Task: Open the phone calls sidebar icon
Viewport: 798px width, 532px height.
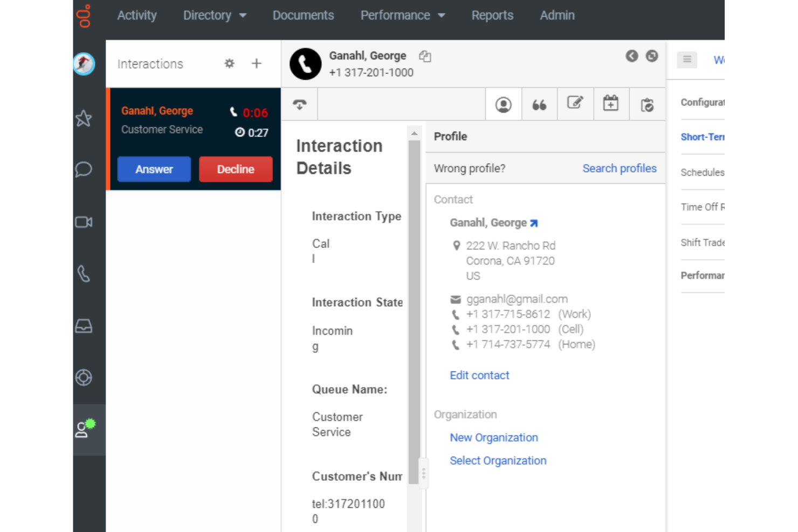Action: pyautogui.click(x=84, y=273)
